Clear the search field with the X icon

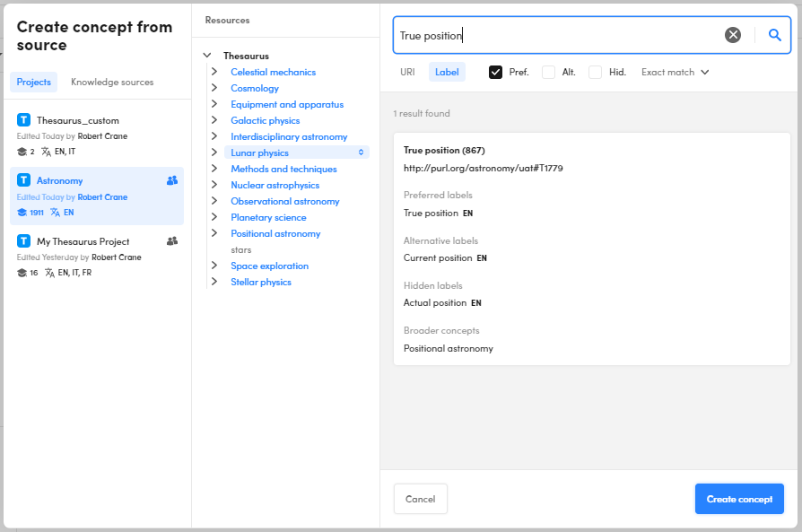tap(733, 35)
